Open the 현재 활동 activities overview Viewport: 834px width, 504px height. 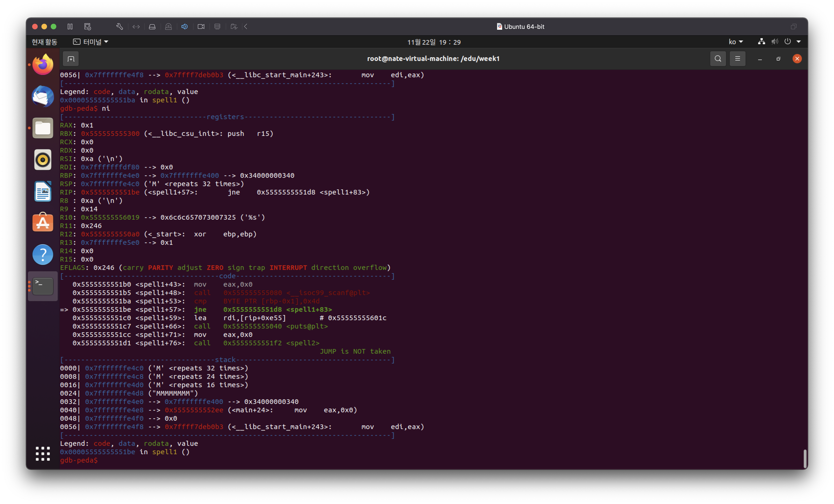click(44, 42)
